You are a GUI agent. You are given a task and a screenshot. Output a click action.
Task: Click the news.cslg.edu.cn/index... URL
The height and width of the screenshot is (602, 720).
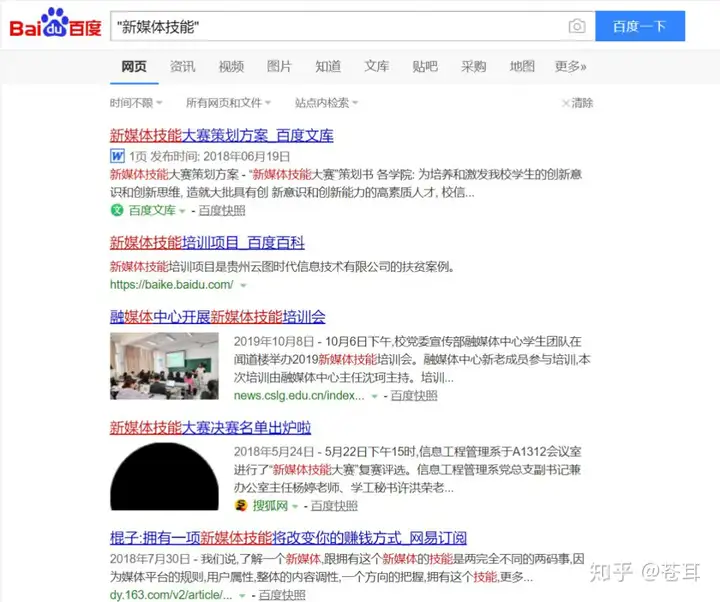coord(299,396)
